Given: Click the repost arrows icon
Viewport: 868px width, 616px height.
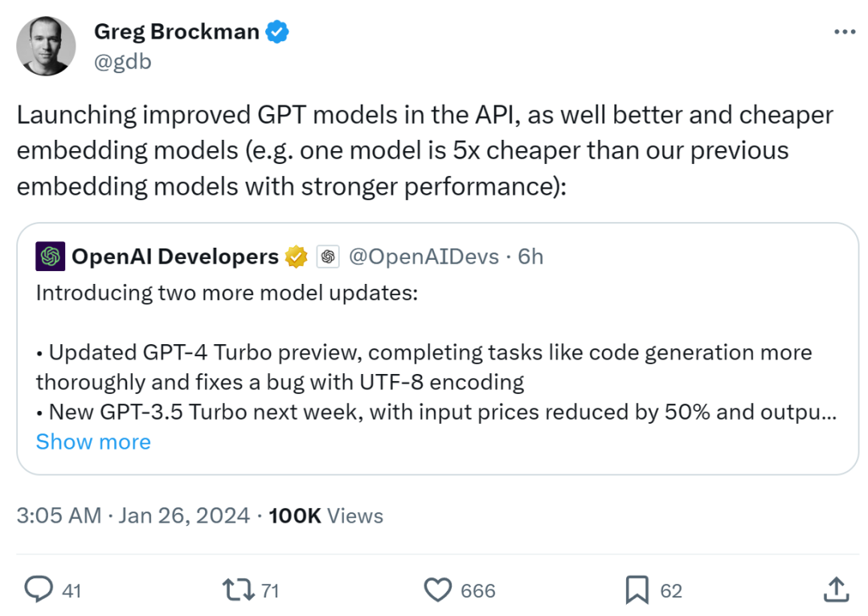Looking at the screenshot, I should click(x=238, y=590).
